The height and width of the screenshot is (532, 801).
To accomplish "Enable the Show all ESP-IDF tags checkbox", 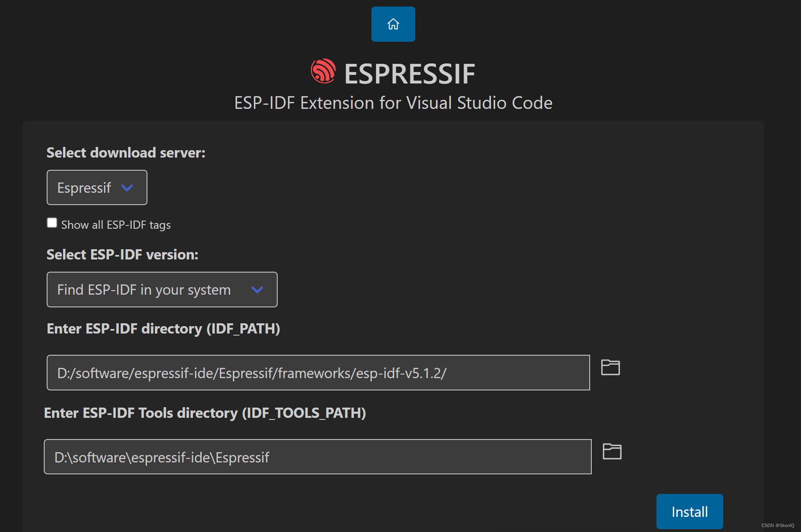I will 52,222.
